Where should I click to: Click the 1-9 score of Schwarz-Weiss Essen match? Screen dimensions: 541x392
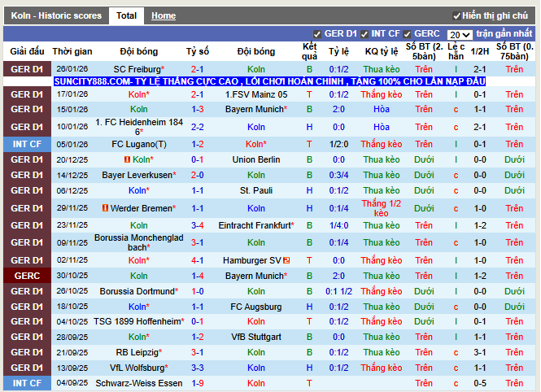pyautogui.click(x=198, y=383)
